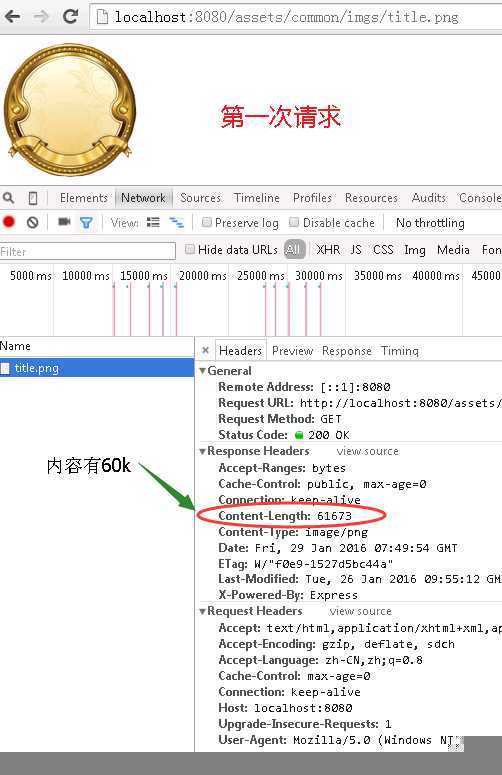Collapse the Request Headers section
Image resolution: width=502 pixels, height=775 pixels.
[x=203, y=611]
